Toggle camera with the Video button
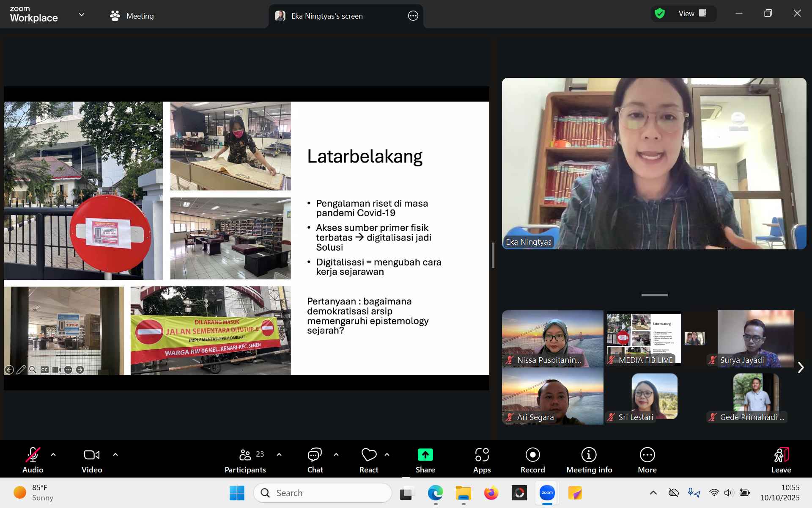This screenshot has height=508, width=812. (92, 460)
